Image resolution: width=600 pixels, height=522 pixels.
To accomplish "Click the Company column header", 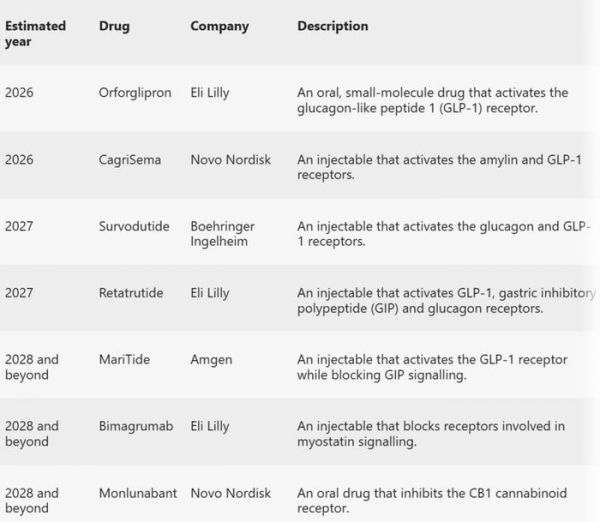I will click(x=220, y=26).
